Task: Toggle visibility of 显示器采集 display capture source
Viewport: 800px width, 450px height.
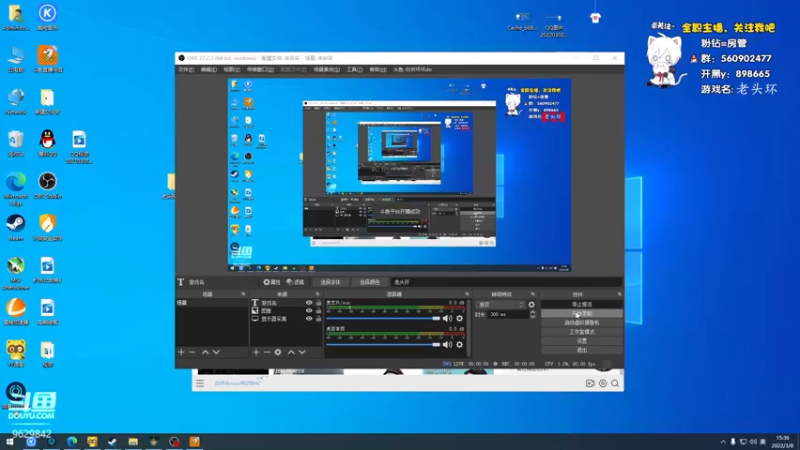Action: click(x=309, y=319)
